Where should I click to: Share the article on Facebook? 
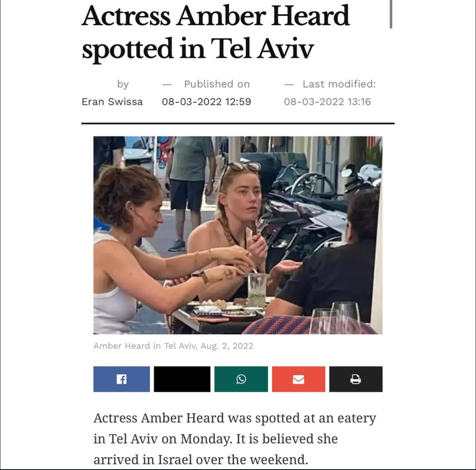click(121, 379)
